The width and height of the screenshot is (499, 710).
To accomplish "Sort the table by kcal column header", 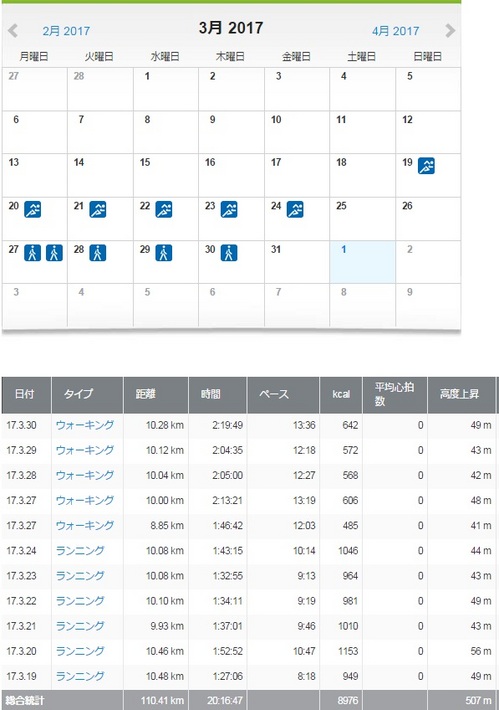I will [341, 395].
